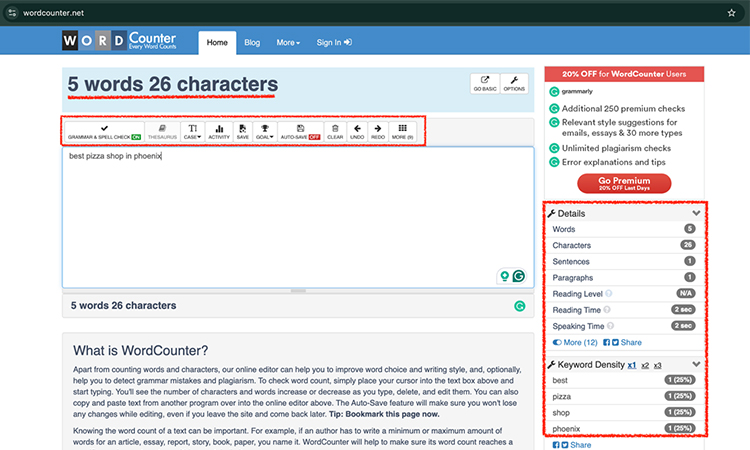Viewport: 750px width, 450px height.
Task: Click the Redo arrow
Action: (x=378, y=131)
